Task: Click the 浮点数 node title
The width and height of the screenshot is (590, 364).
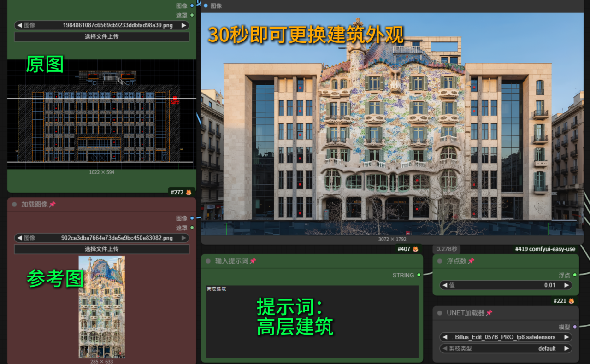Action: point(457,261)
